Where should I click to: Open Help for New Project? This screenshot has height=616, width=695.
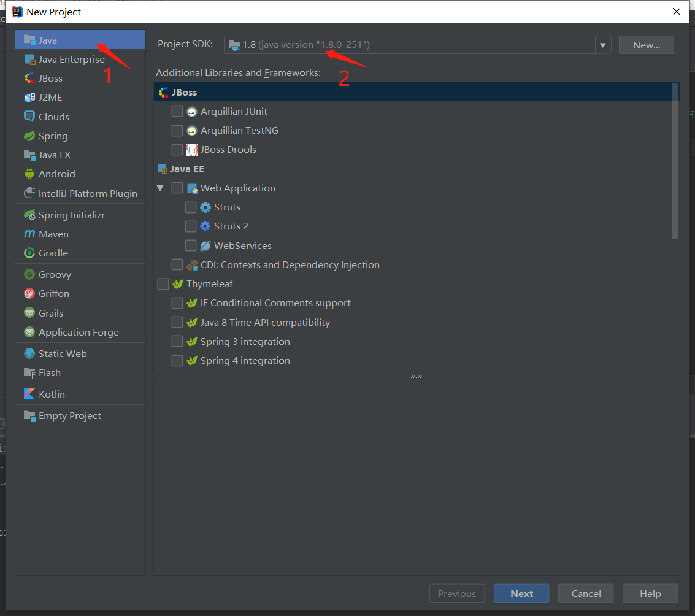tap(650, 593)
